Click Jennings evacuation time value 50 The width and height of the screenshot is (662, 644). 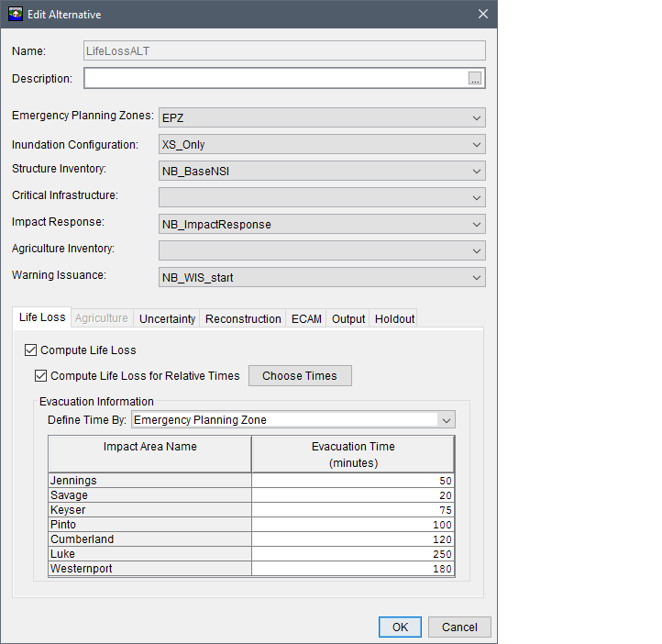[x=353, y=481]
